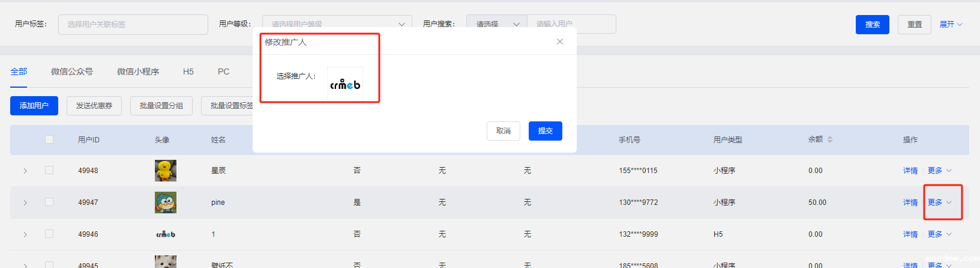Expand row of user 49947
Viewport: 980px width, 268px height.
[x=25, y=203]
